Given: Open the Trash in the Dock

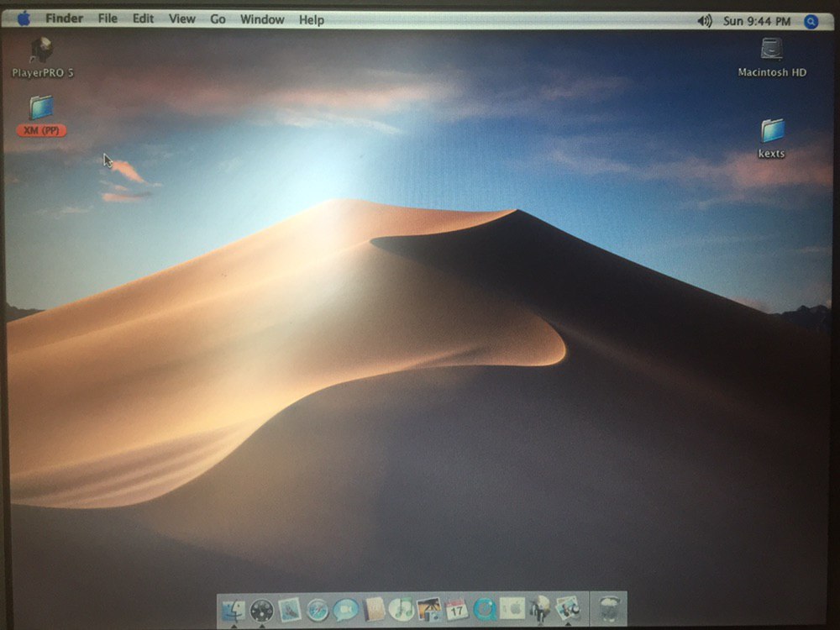Looking at the screenshot, I should [x=609, y=610].
